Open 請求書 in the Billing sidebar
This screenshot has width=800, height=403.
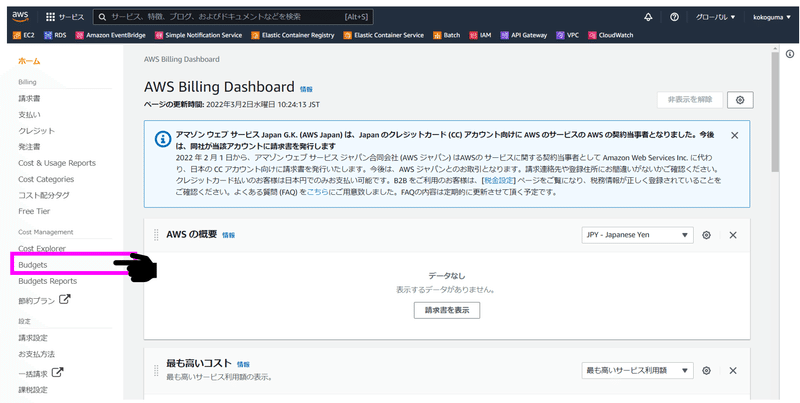pos(29,98)
